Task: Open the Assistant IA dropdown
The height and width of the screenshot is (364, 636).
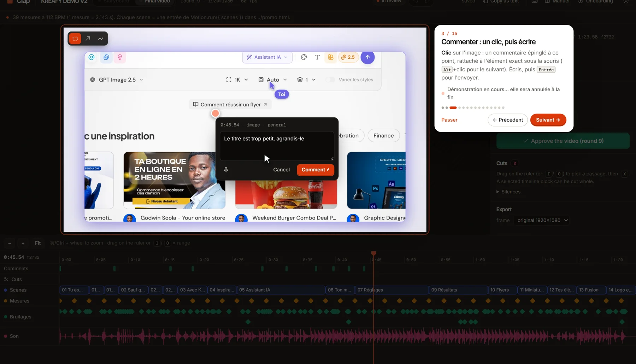Action: (267, 57)
